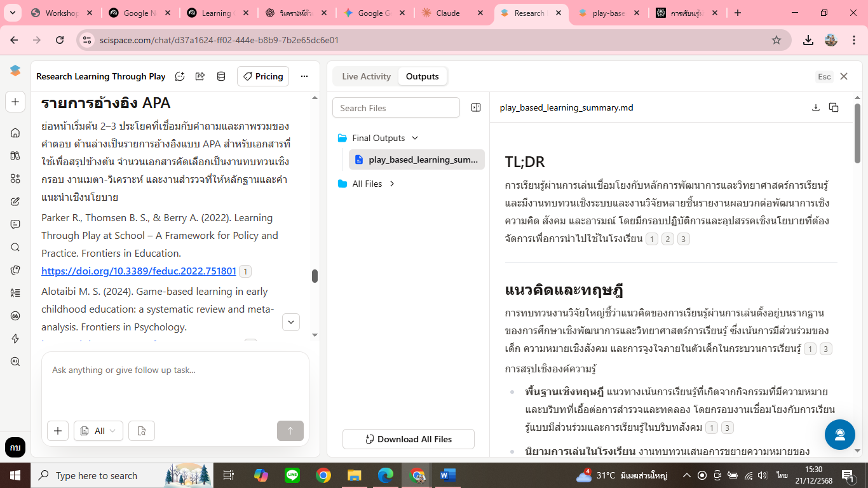
Task: Open search in the left sidebar
Action: pos(15,247)
